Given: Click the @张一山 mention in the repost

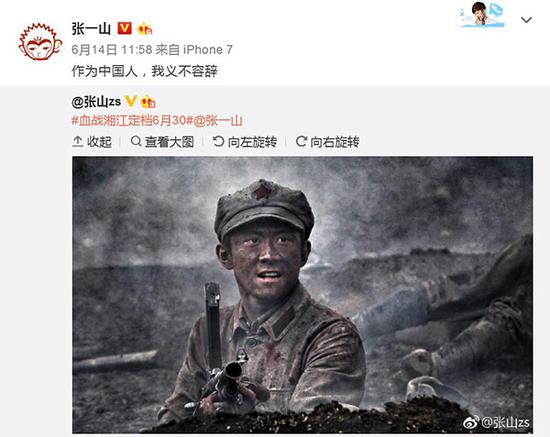Looking at the screenshot, I should pyautogui.click(x=218, y=121).
